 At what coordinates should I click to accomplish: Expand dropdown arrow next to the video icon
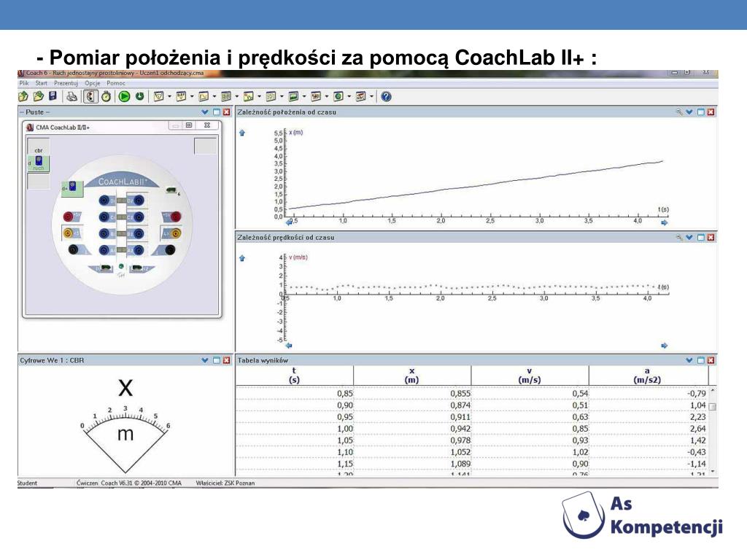pos(326,97)
